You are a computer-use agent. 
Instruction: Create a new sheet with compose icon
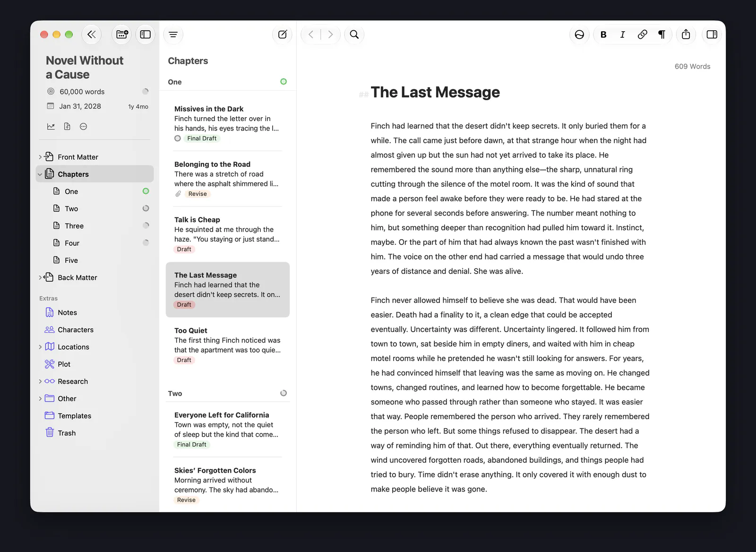[x=283, y=34]
